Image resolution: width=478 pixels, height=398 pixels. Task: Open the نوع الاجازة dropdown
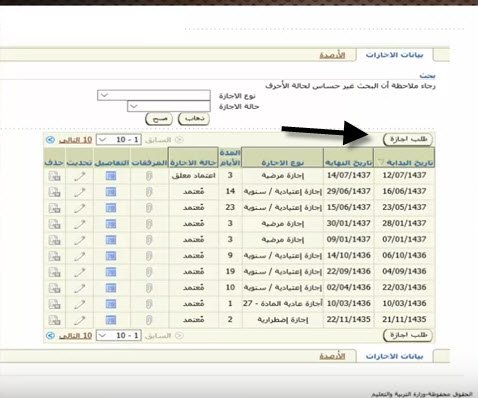tap(154, 95)
